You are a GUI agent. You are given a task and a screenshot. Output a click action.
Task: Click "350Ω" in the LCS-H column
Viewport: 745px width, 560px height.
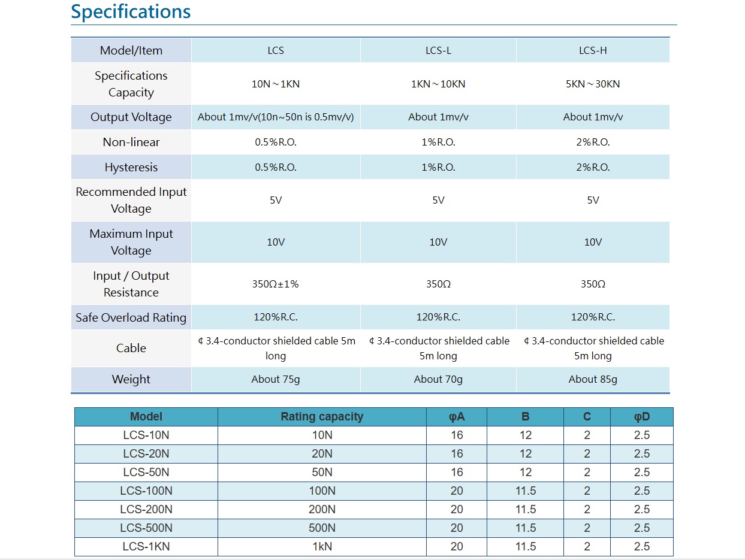pyautogui.click(x=593, y=284)
